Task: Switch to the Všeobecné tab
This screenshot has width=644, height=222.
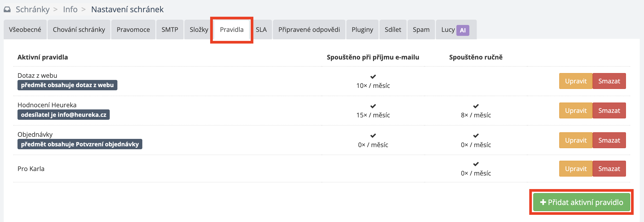Action: 25,30
